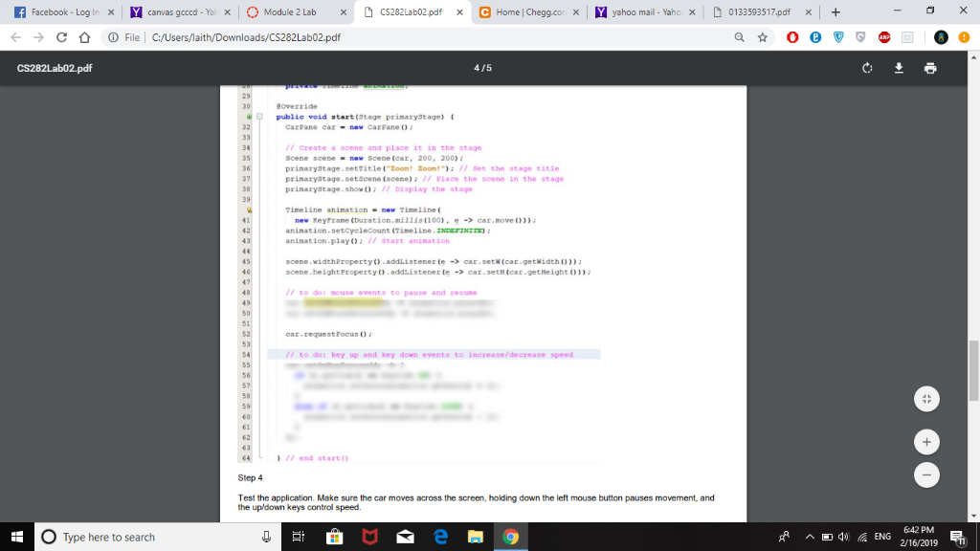The width and height of the screenshot is (980, 551).
Task: Open the Wi-Fi network panel
Action: click(862, 537)
